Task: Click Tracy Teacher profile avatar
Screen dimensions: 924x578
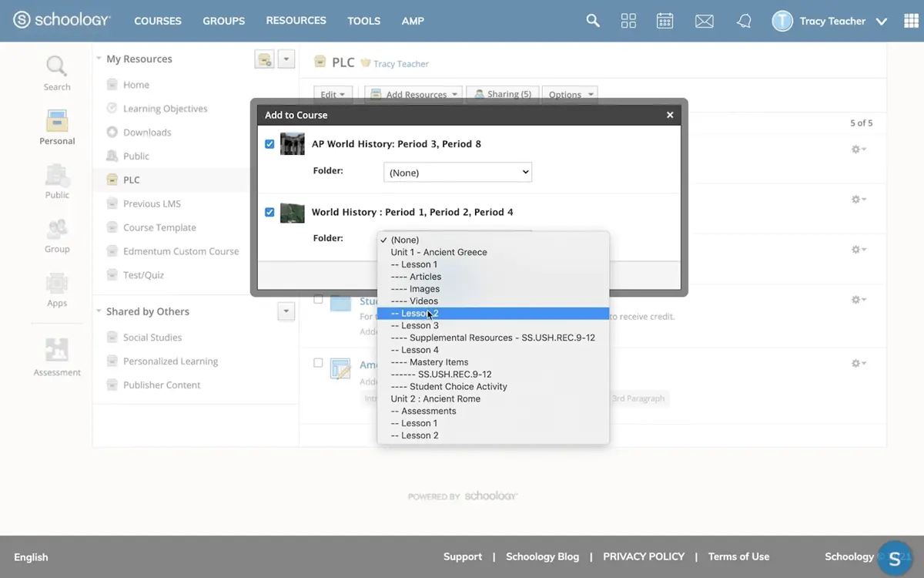Action: [x=782, y=21]
